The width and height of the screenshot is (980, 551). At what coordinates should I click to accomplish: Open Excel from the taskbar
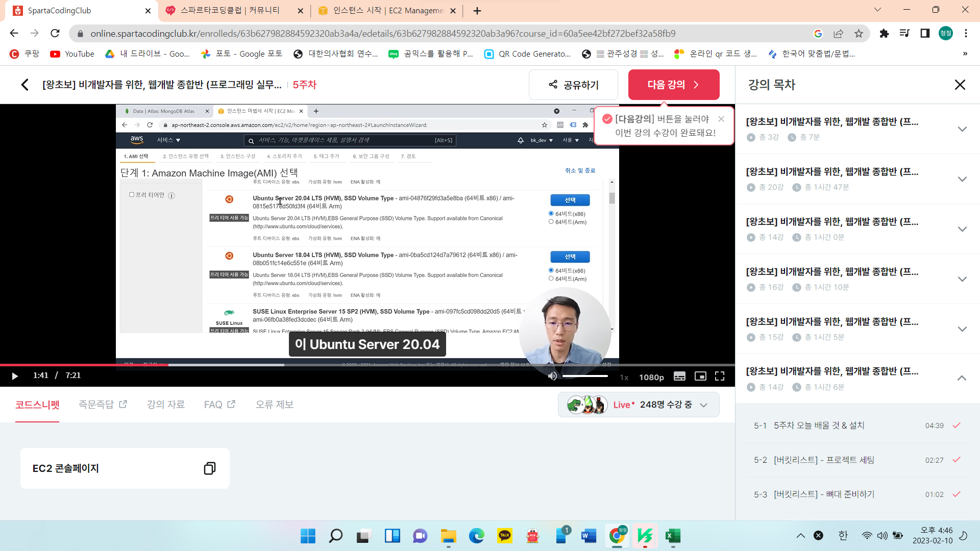click(673, 536)
